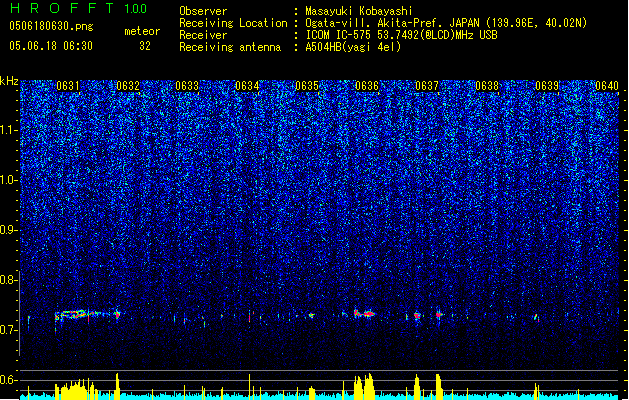This screenshot has height=400, width=629.
Task: Click the 0635 time marker
Action: (307, 86)
